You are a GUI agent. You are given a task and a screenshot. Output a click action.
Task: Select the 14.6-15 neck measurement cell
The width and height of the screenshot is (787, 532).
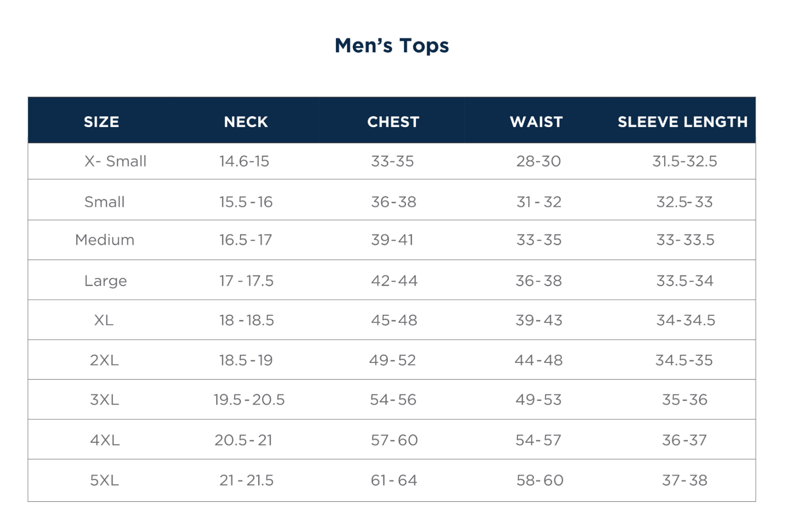tap(244, 161)
